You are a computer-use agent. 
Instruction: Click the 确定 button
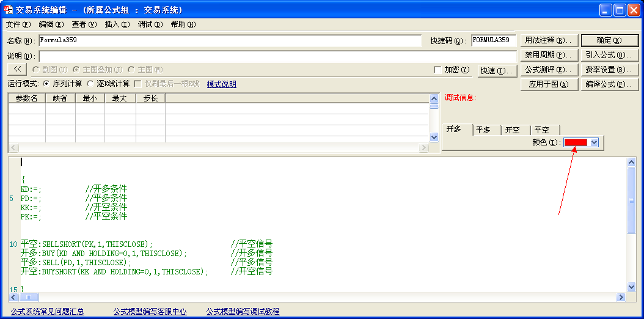click(x=609, y=40)
